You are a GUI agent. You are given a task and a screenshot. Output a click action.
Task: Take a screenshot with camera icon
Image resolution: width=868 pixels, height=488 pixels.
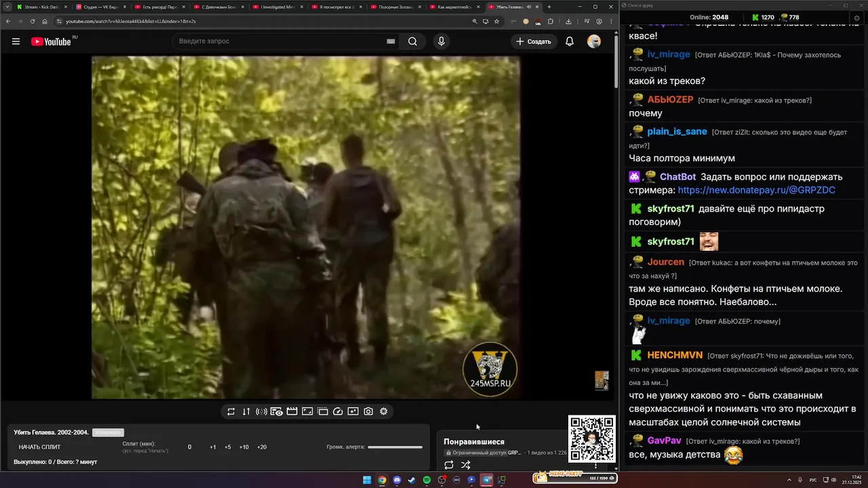click(x=368, y=411)
